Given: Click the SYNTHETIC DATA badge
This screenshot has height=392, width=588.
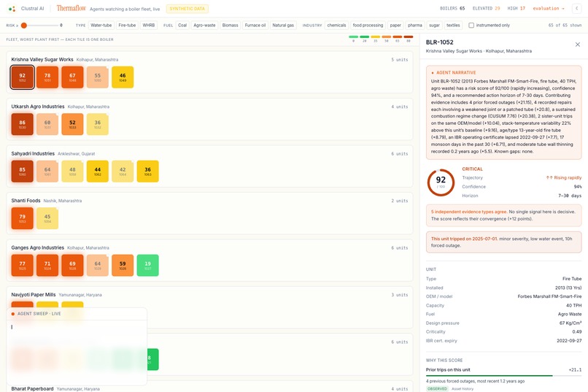Looking at the screenshot, I should [187, 9].
